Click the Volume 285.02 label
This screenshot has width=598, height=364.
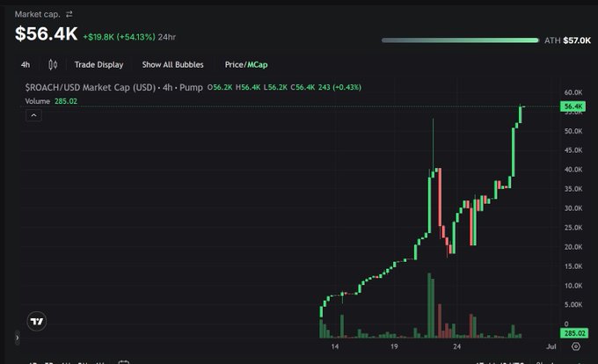pyautogui.click(x=51, y=101)
